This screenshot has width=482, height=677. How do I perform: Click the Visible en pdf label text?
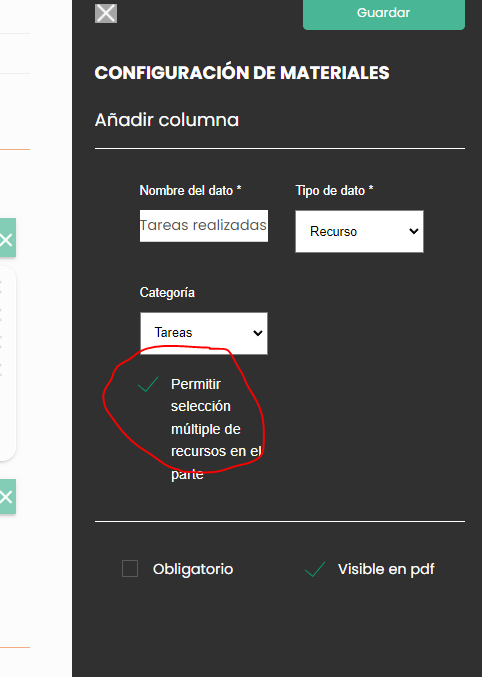[x=386, y=569]
